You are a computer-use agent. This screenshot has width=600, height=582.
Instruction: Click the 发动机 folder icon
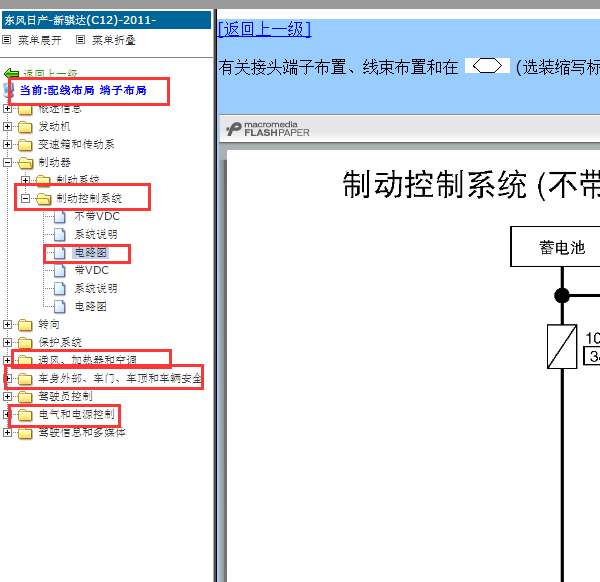point(25,127)
